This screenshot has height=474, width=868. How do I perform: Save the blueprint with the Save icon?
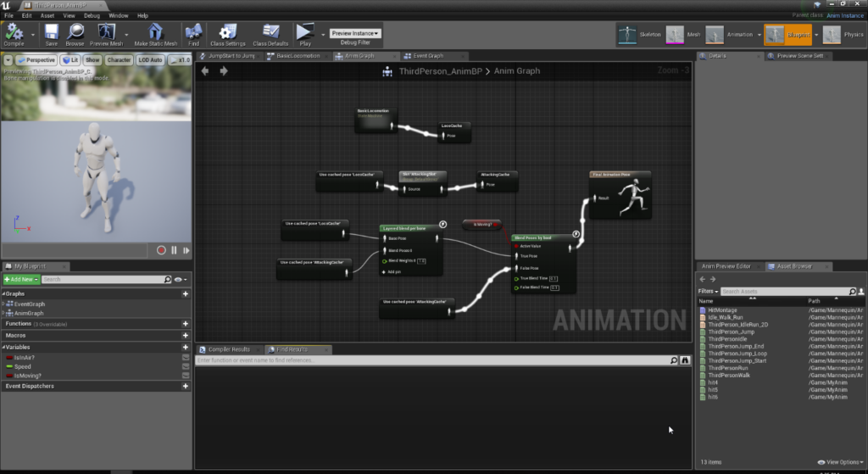pyautogui.click(x=52, y=32)
